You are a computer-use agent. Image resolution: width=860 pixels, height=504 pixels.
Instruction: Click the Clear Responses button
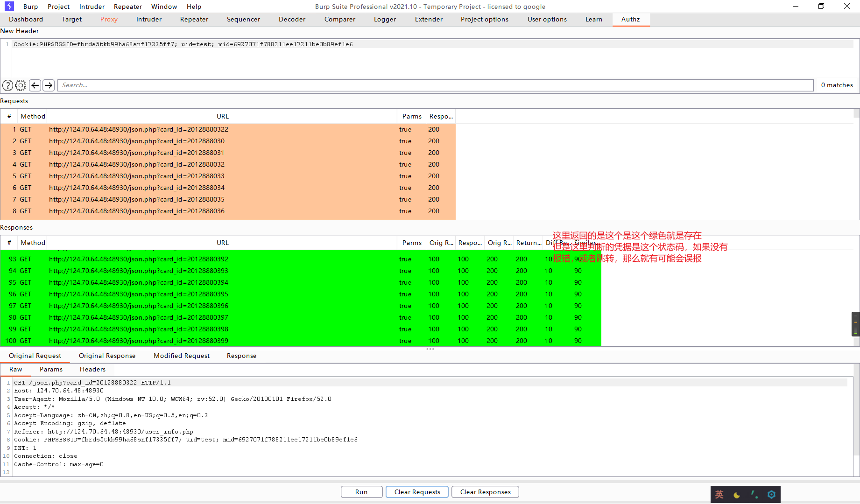point(485,491)
